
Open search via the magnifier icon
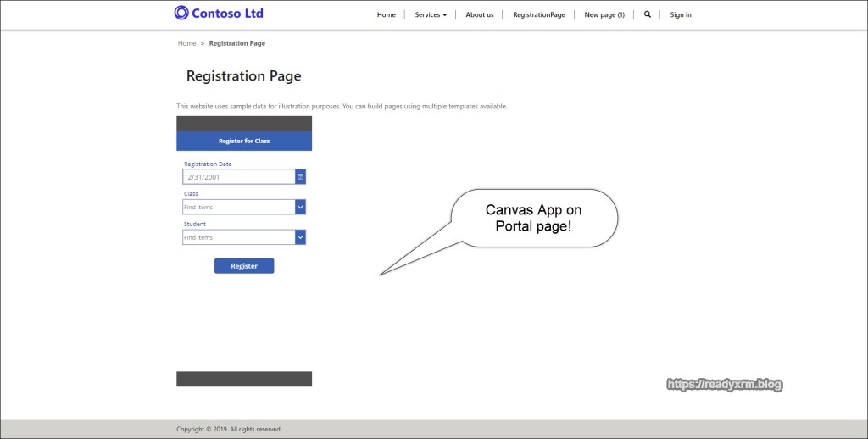(x=648, y=14)
